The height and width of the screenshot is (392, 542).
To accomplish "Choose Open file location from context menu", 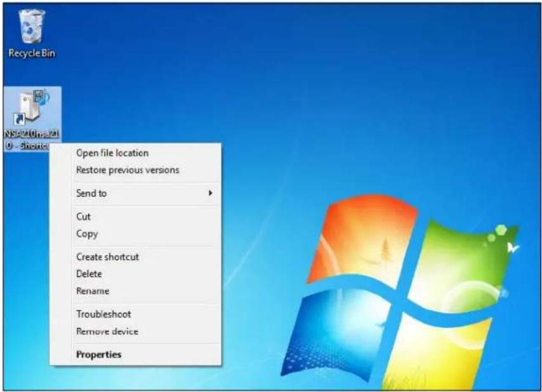I will coord(135,153).
